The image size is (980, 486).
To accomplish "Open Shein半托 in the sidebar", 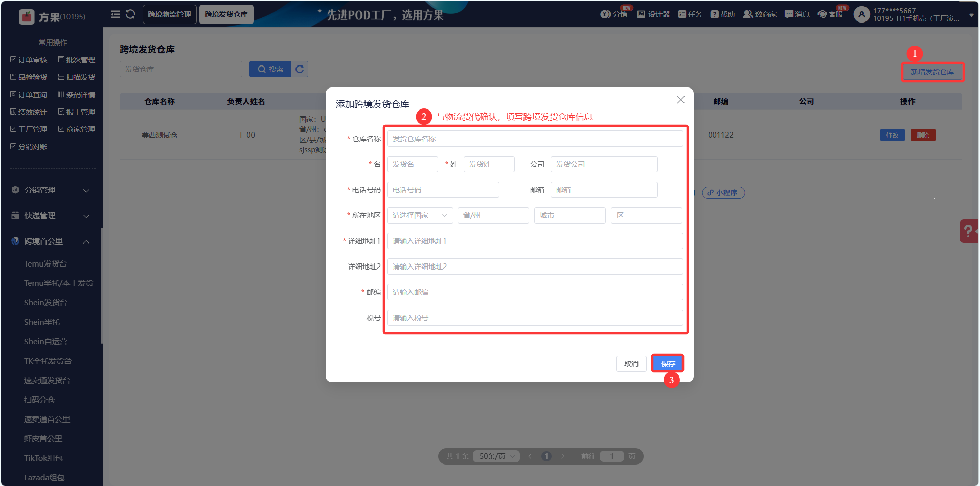I will click(42, 322).
